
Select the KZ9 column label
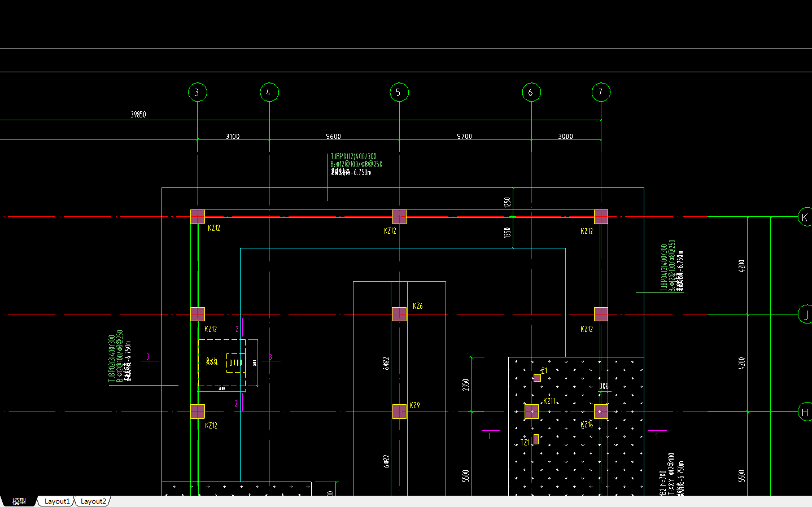click(414, 405)
